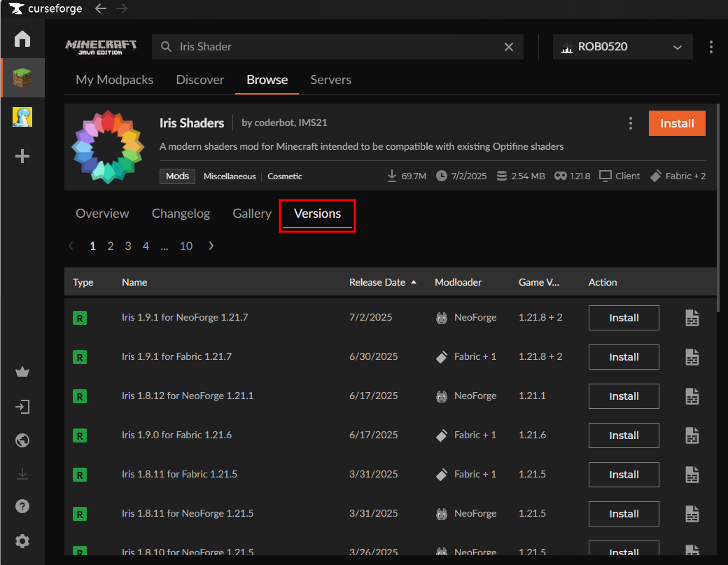Open the My Modpacks tab
This screenshot has height=565, width=728.
tap(114, 80)
